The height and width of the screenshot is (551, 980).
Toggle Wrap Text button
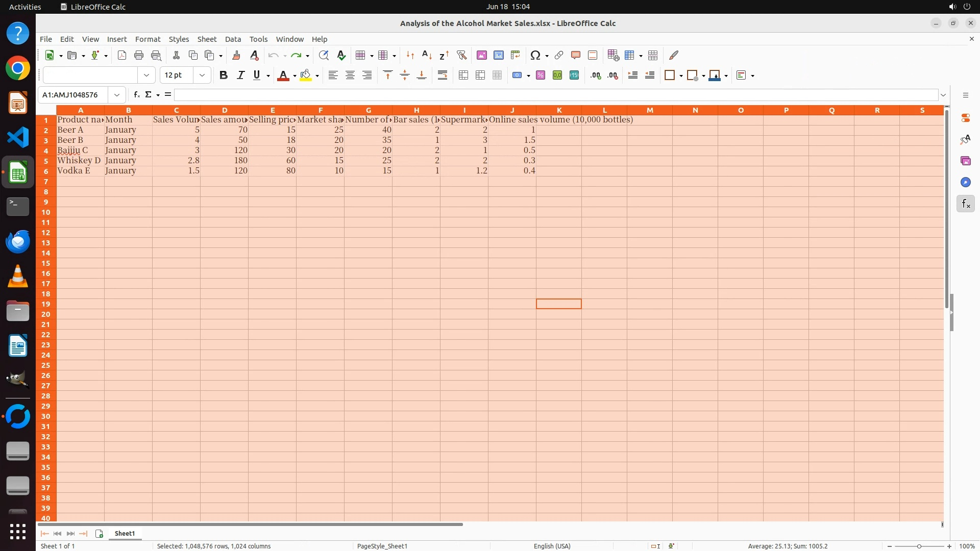coord(443,76)
